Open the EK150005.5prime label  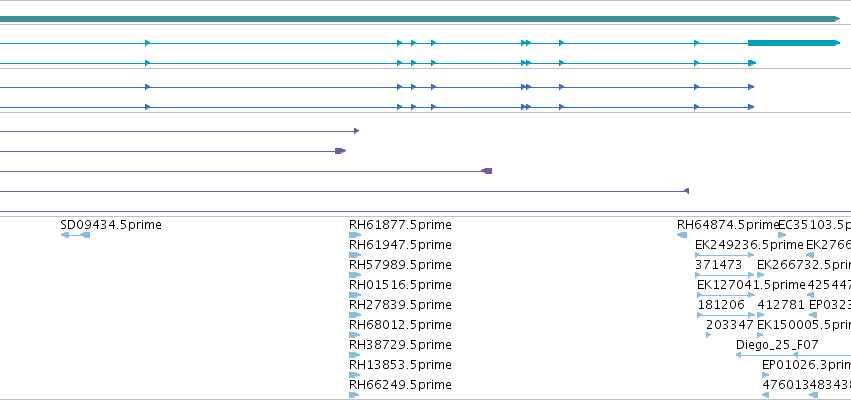pyautogui.click(x=804, y=325)
